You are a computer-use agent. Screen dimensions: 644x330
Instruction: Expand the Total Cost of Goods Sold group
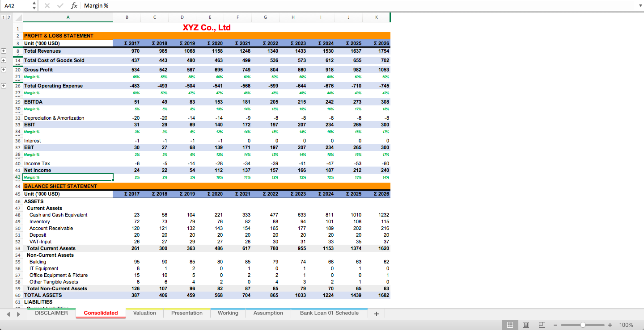pos(4,60)
